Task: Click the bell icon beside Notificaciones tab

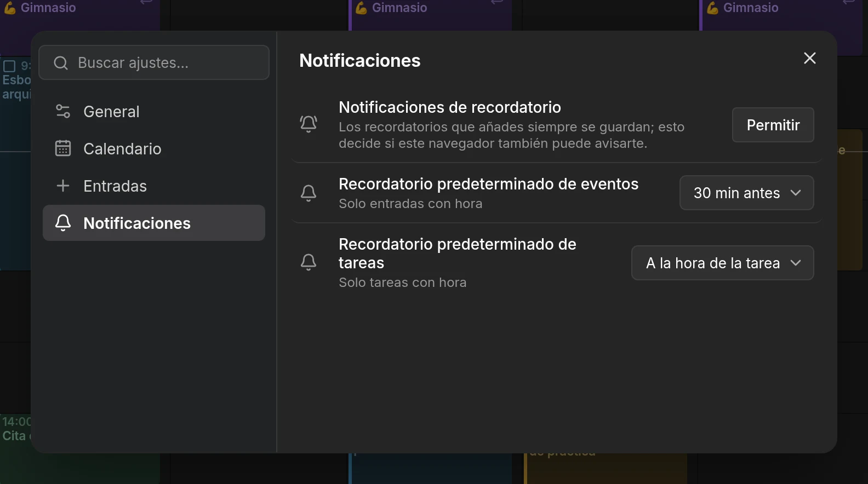Action: (x=63, y=223)
